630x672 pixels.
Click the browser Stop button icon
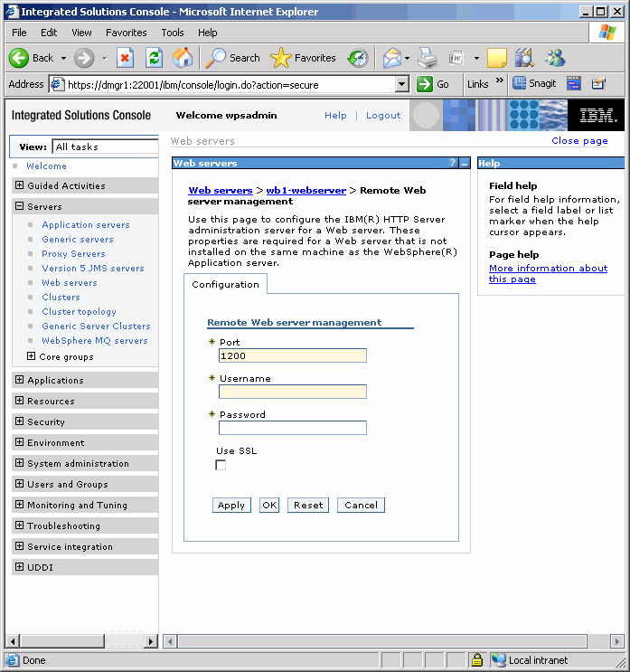(126, 58)
